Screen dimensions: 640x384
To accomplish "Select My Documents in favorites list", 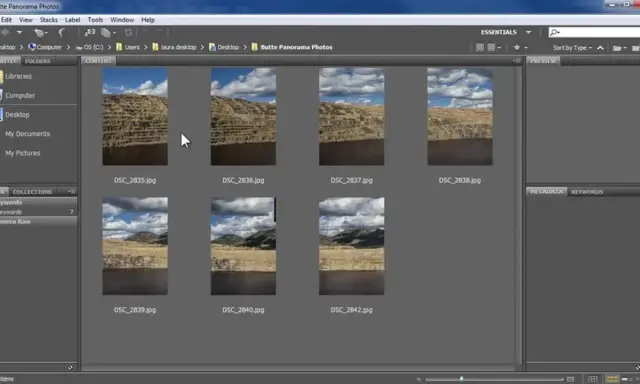I will pos(27,134).
